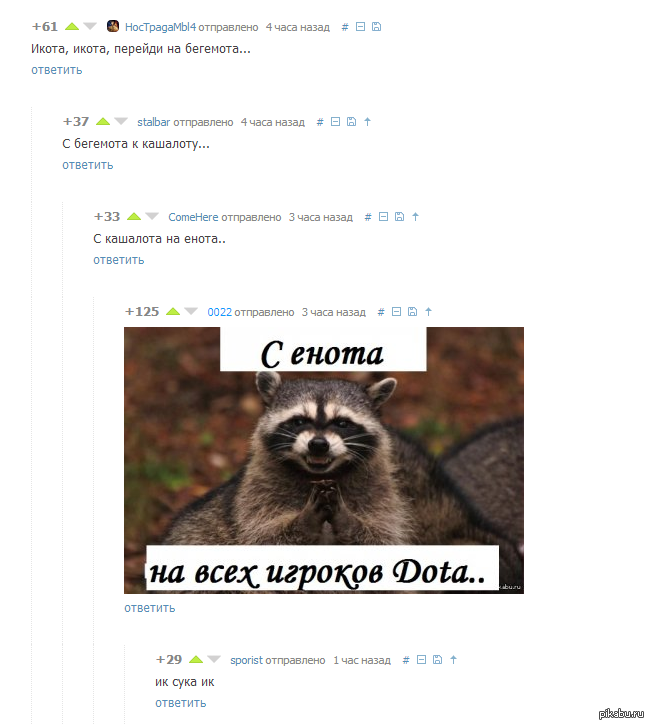Collapse ComeHere's comment branch
Viewport: 649px width, 725px height.
pos(383,216)
